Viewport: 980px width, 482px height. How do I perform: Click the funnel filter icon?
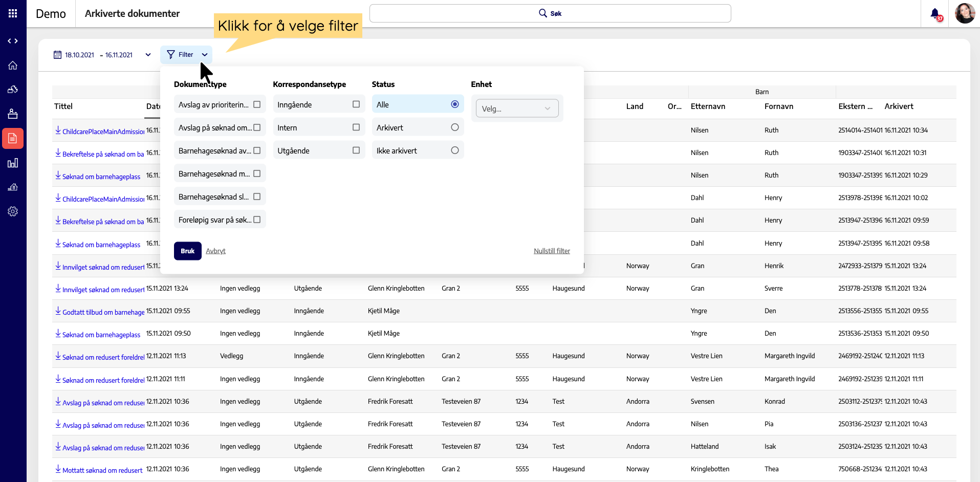[171, 54]
